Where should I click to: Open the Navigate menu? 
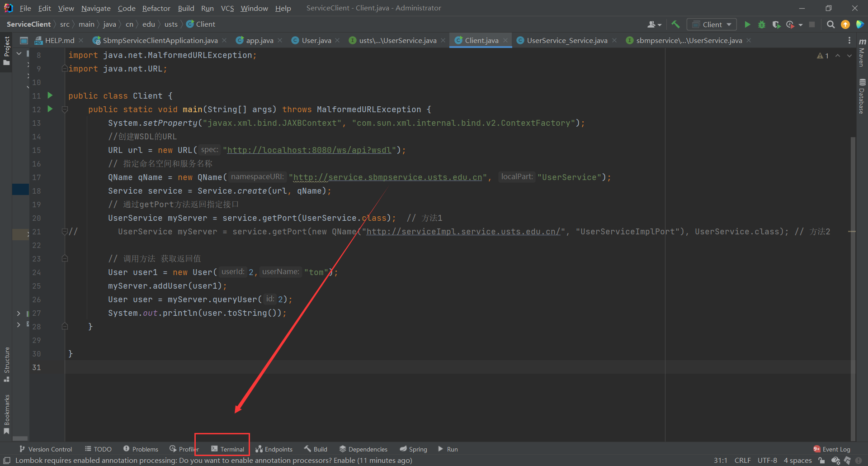pos(96,8)
